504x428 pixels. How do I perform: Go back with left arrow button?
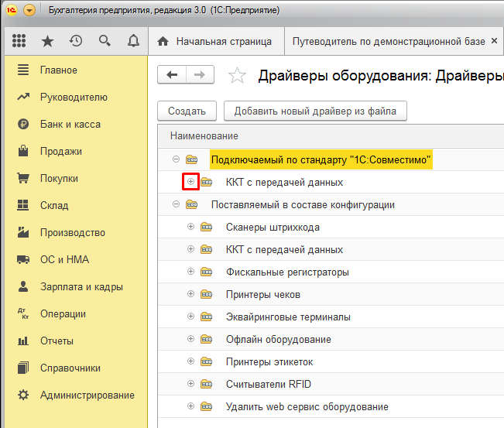(172, 75)
